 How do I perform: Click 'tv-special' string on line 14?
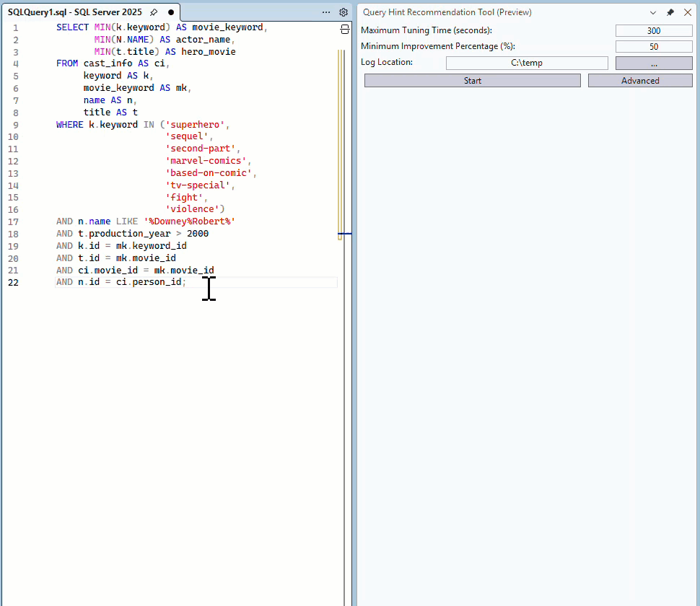click(x=198, y=185)
